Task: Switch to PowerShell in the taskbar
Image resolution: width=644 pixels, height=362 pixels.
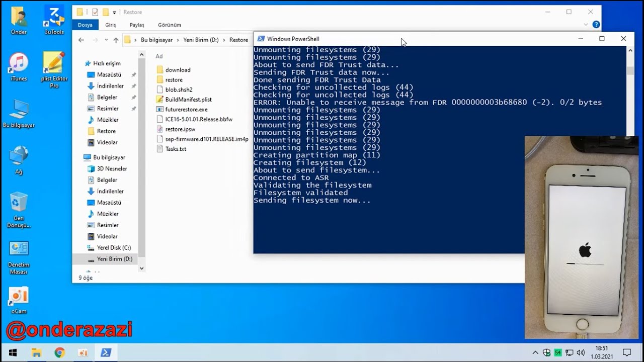Action: 106,352
